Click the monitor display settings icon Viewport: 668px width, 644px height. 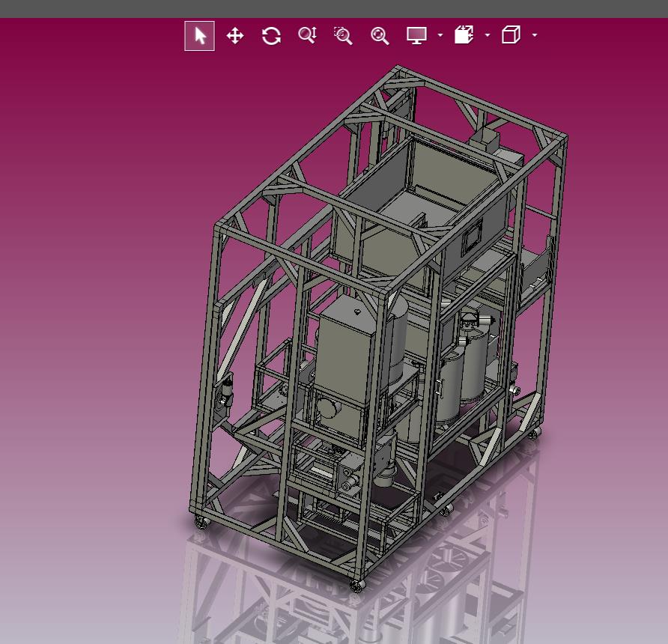(x=416, y=35)
